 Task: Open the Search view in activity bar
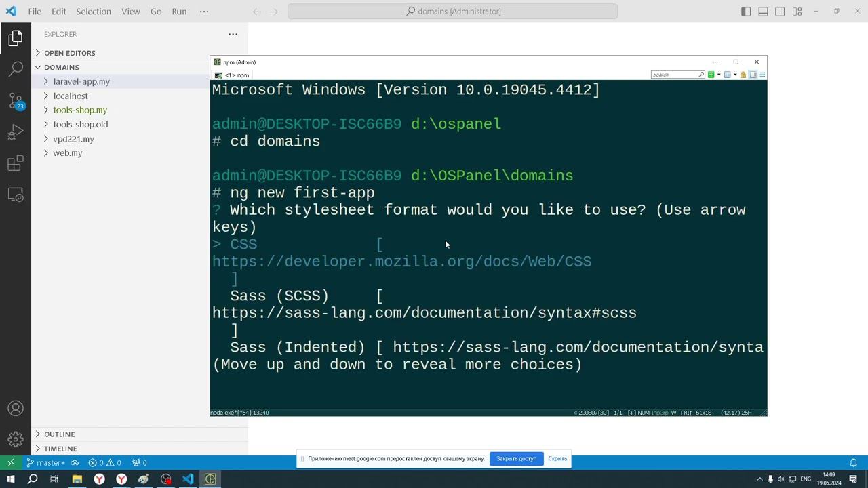click(16, 69)
